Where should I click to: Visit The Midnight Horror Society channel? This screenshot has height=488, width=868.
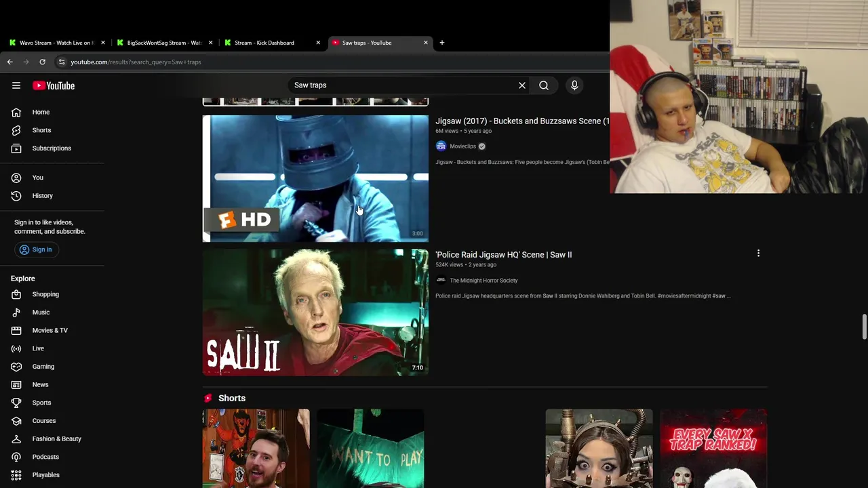coord(484,281)
